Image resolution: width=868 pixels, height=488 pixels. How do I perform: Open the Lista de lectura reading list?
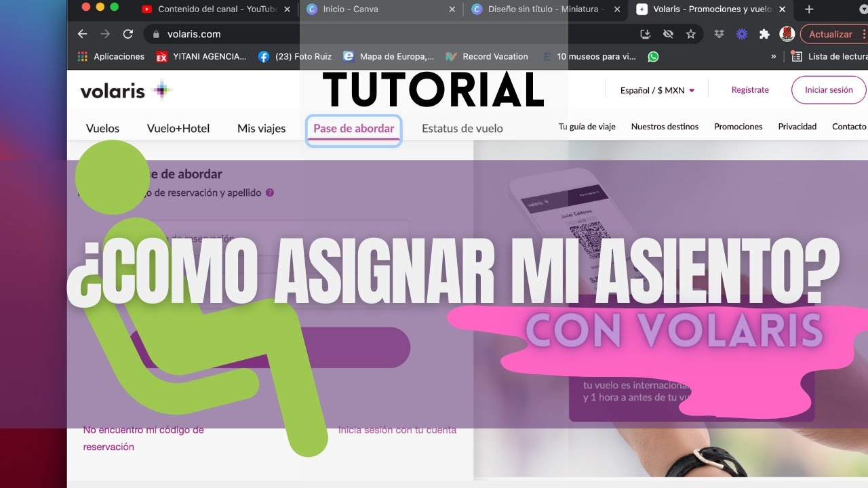829,57
